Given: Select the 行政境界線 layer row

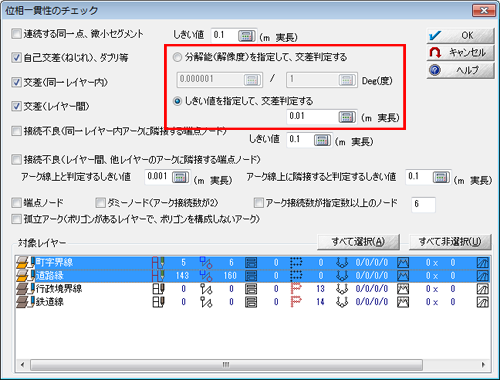Looking at the screenshot, I should 253,289.
